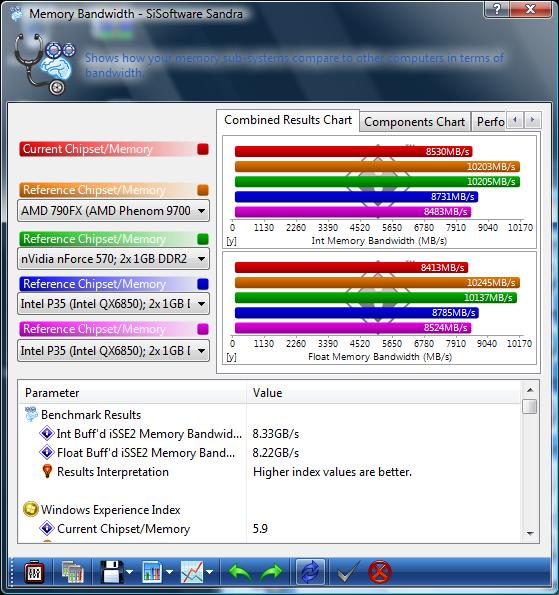Toggle the red Current Chipset/Memory color box
The width and height of the screenshot is (559, 595).
pos(203,149)
